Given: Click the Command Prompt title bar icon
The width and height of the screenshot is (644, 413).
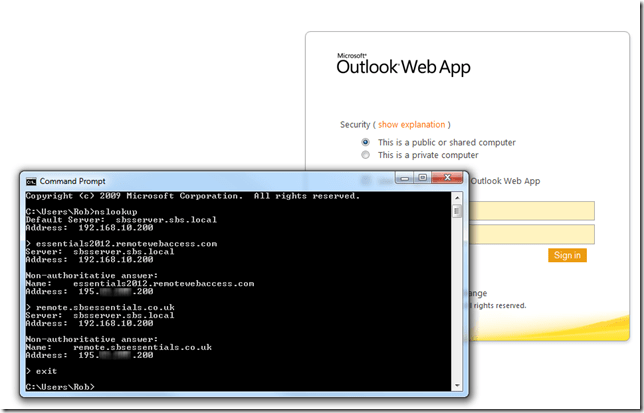Looking at the screenshot, I should (x=31, y=181).
